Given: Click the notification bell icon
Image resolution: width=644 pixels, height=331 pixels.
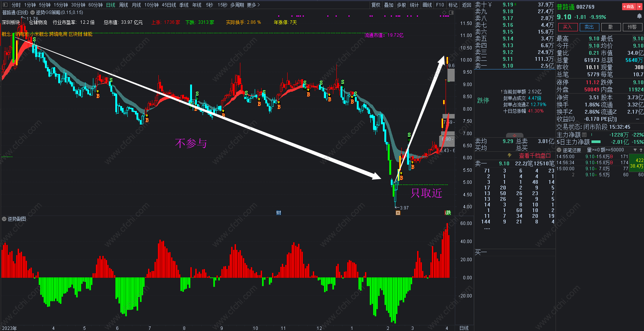Looking at the screenshot, I should pyautogui.click(x=639, y=16).
